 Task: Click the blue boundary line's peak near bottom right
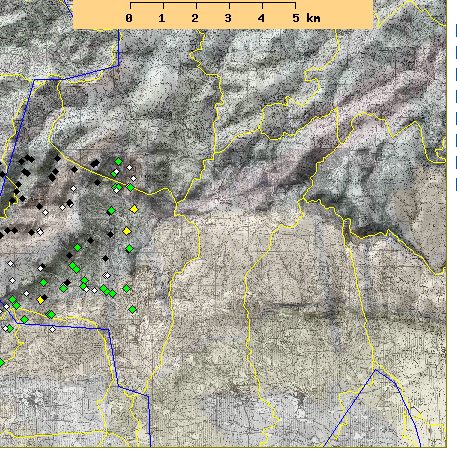click(x=375, y=370)
